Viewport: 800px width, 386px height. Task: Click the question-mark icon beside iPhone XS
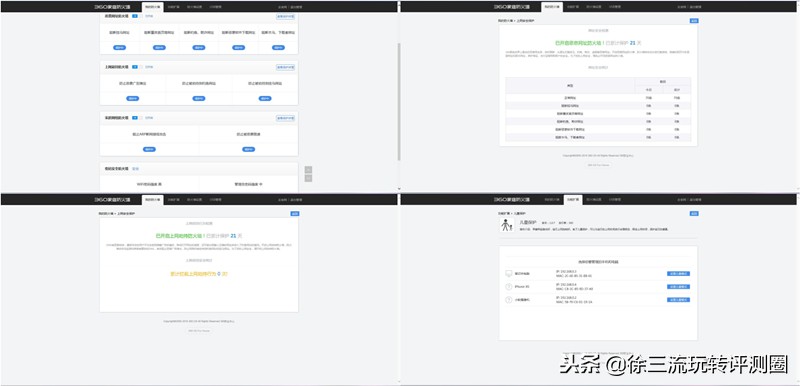[x=508, y=287]
